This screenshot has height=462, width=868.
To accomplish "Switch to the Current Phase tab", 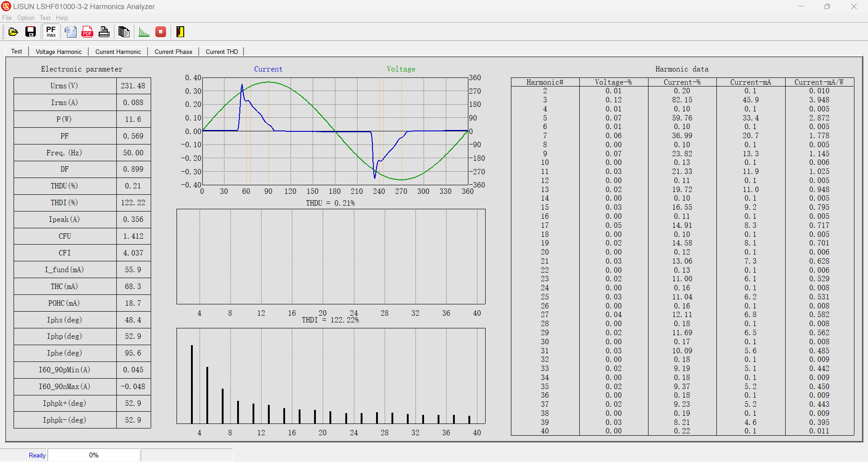I will [x=173, y=51].
